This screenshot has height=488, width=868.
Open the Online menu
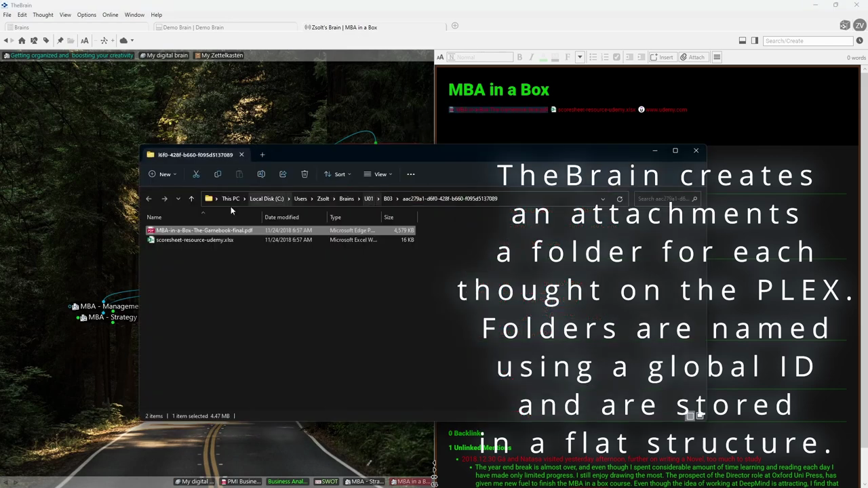tap(110, 15)
